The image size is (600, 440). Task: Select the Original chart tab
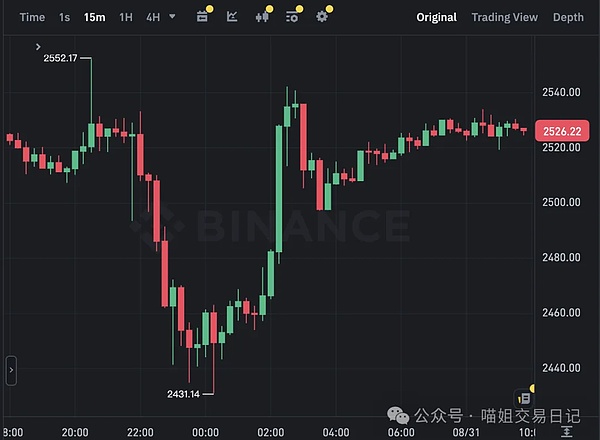437,17
